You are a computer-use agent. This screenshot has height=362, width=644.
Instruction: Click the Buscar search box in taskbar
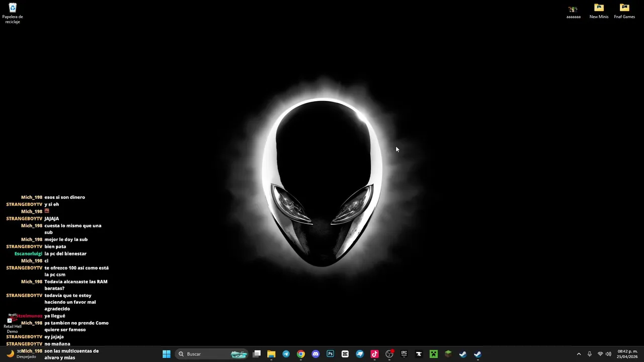(x=213, y=354)
